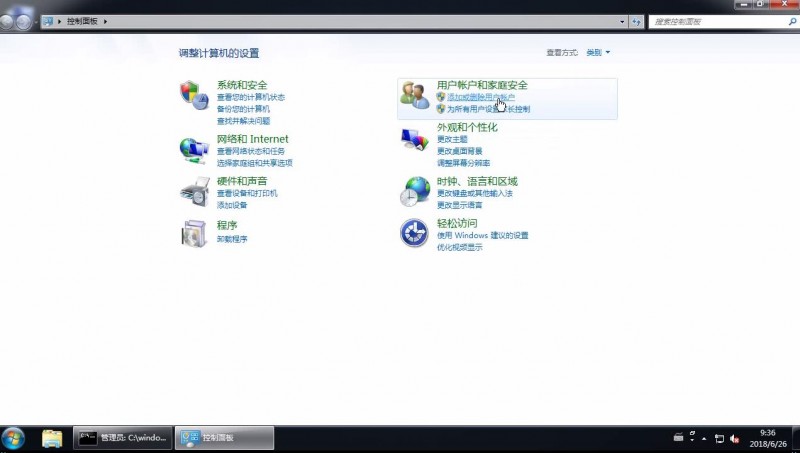Click the Windows Start orb
The width and height of the screenshot is (800, 453).
13,438
